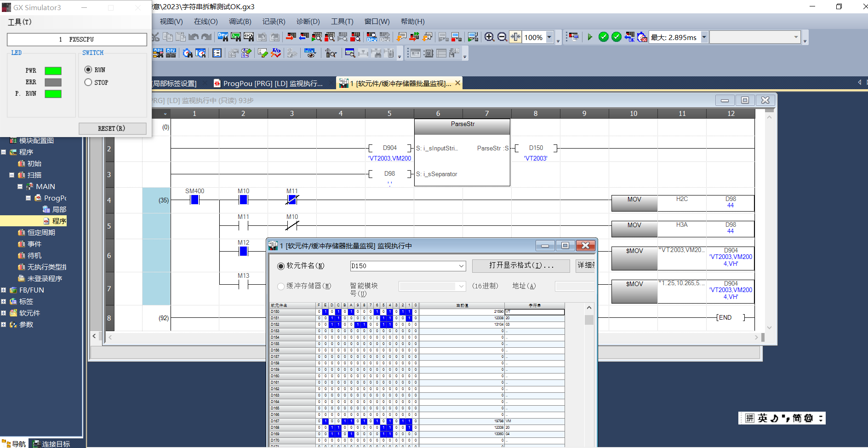
Task: Open the 诊断(D) menu
Action: (308, 22)
